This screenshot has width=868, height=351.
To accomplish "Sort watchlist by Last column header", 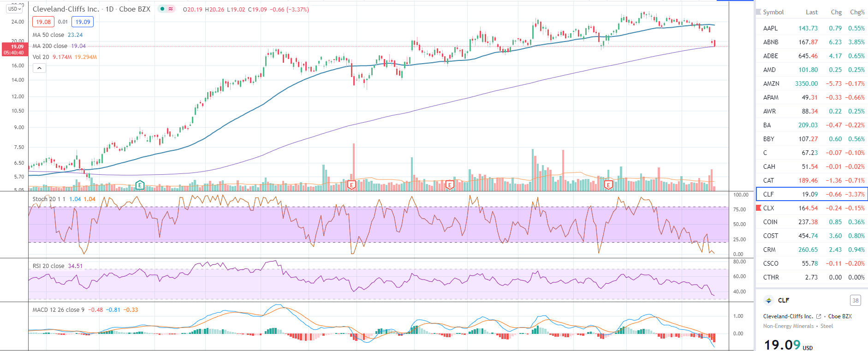I will point(812,12).
